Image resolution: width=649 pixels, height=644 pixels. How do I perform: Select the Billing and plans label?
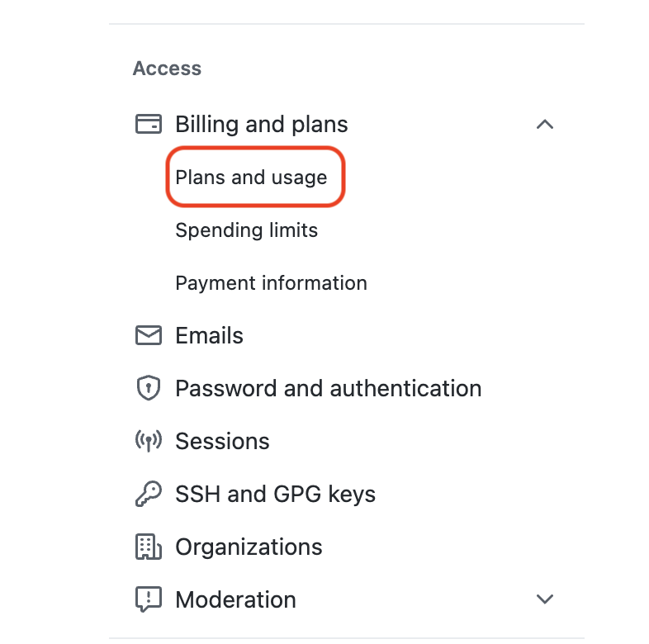(262, 124)
